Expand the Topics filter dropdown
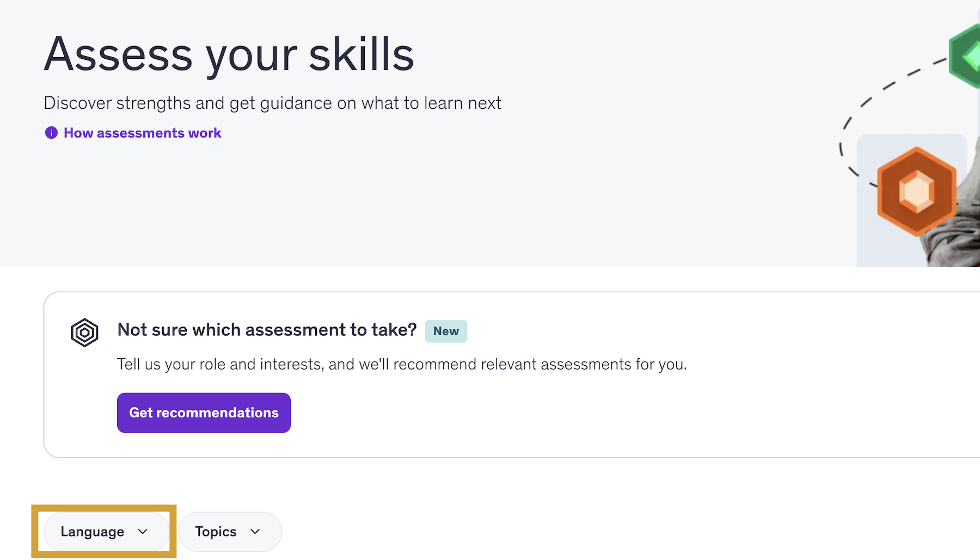The width and height of the screenshot is (980, 560). click(230, 532)
